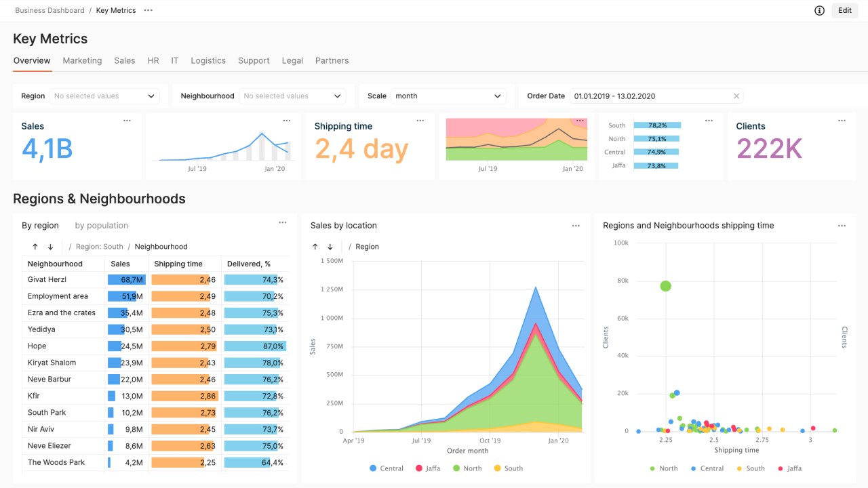Viewport: 868px width, 488px height.
Task: Click the drill-up arrow in the By region table
Action: click(35, 247)
